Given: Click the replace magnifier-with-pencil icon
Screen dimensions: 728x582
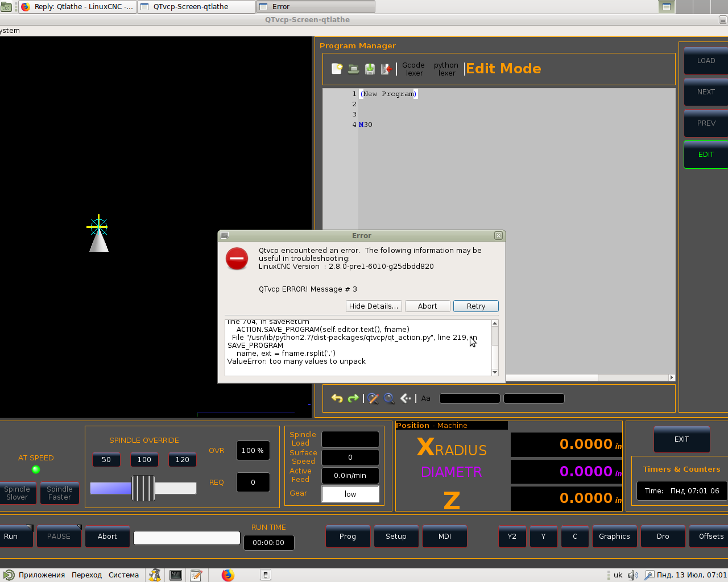Looking at the screenshot, I should click(373, 398).
